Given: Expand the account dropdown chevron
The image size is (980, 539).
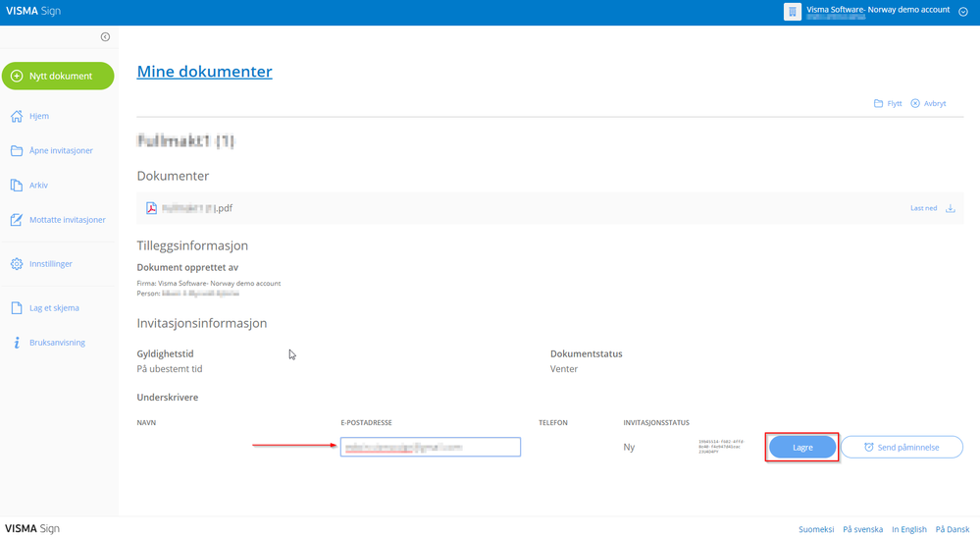Looking at the screenshot, I should tap(963, 12).
